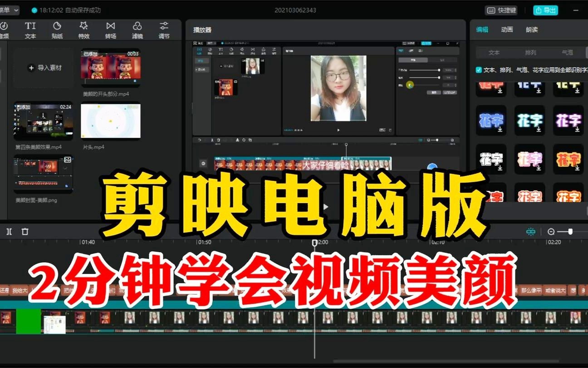Image resolution: width=588 pixels, height=368 pixels.
Task: Download the orange-yellow 花字 style
Action: click(577, 169)
